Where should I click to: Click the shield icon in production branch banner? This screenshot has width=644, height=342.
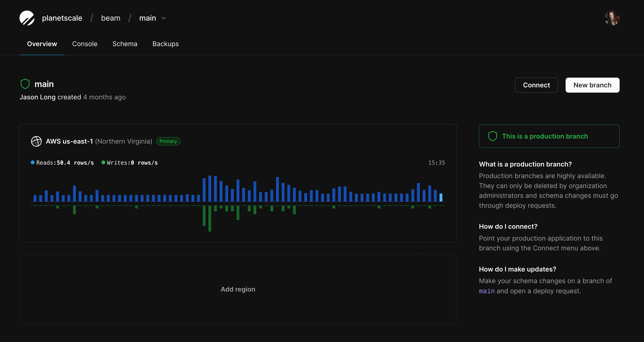(x=492, y=136)
